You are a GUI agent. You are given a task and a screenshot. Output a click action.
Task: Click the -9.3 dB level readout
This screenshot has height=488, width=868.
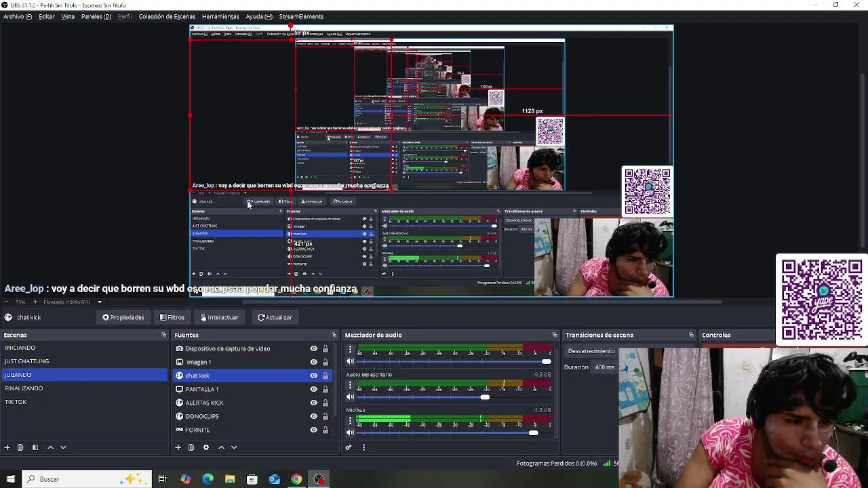click(x=542, y=375)
